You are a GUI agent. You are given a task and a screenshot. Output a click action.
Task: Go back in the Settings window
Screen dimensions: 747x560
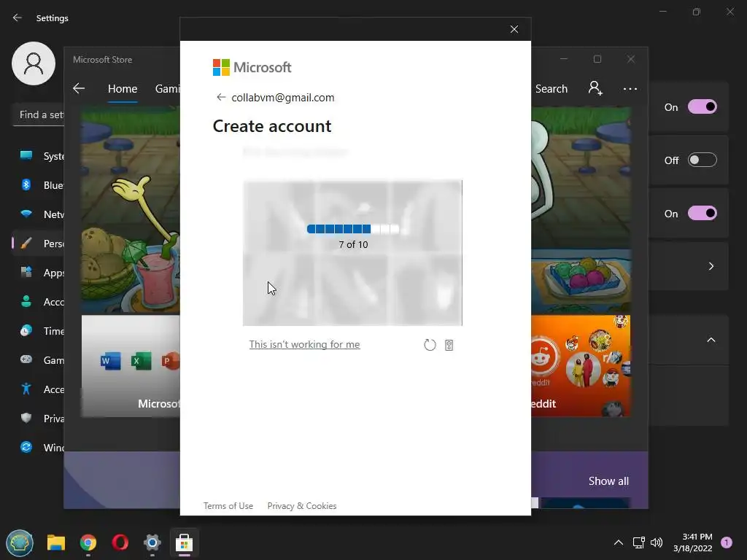18,17
